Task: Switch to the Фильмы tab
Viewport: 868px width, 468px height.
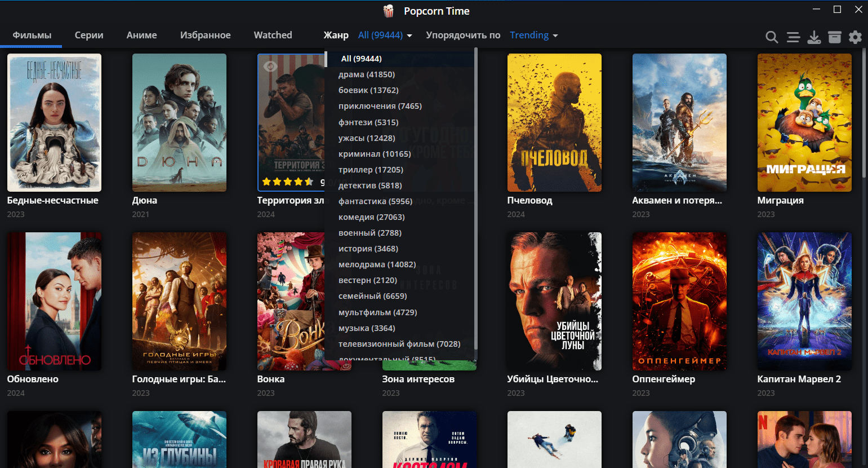Action: coord(32,35)
